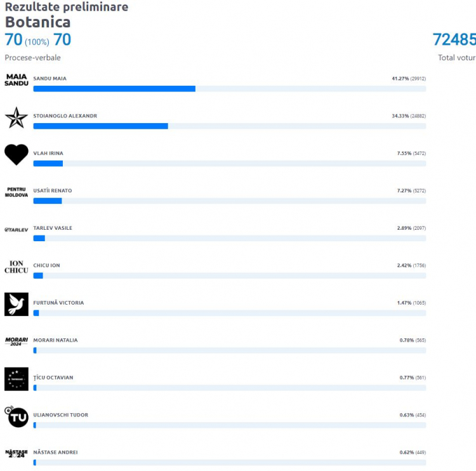Image resolution: width=476 pixels, height=471 pixels.
Task: Click the Procese-verbale label
Action: (x=32, y=58)
